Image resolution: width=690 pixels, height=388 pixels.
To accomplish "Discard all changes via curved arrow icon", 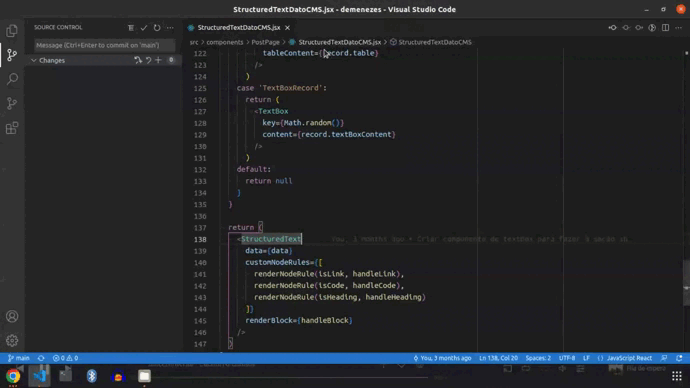I will 148,60.
